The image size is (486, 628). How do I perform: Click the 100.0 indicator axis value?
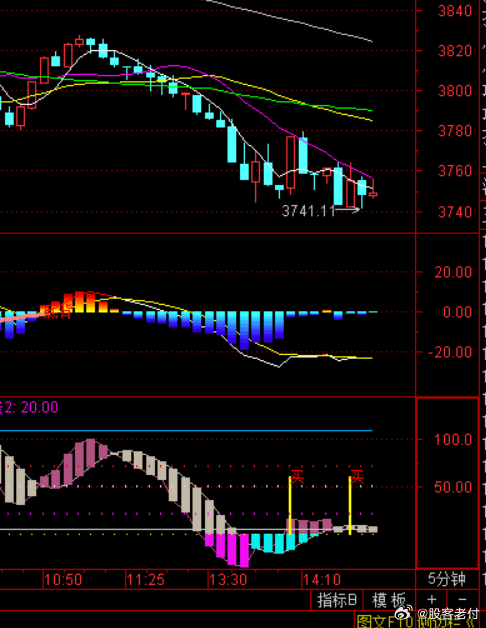point(453,440)
